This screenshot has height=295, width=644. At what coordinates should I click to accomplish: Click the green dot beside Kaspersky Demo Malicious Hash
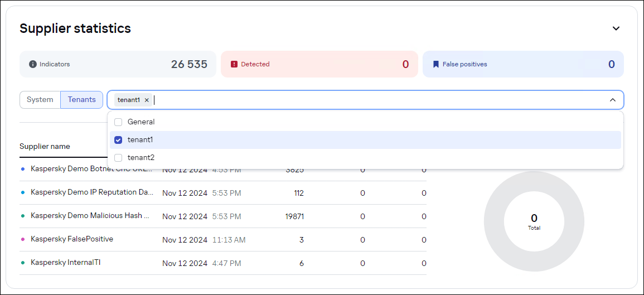point(23,216)
